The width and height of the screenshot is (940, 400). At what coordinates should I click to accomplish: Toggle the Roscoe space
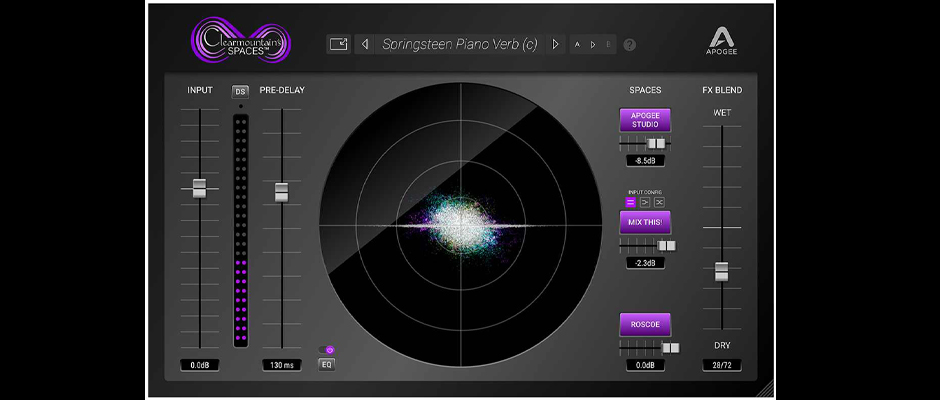pyautogui.click(x=645, y=324)
